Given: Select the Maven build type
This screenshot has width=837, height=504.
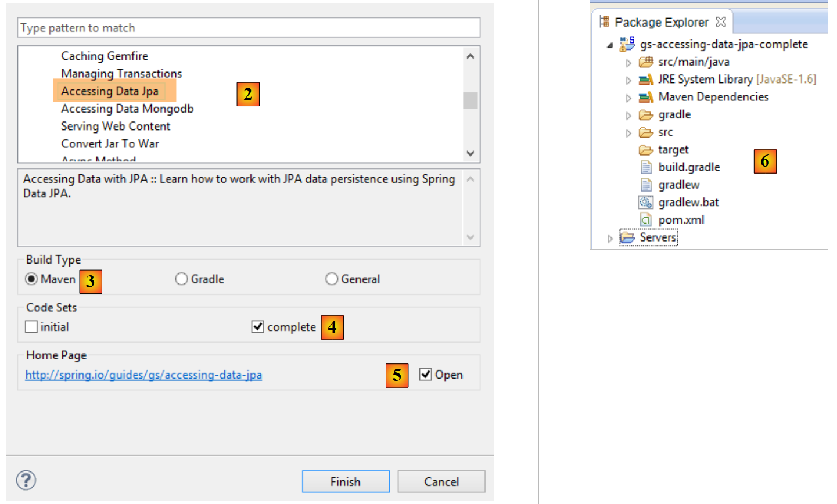Looking at the screenshot, I should point(31,279).
